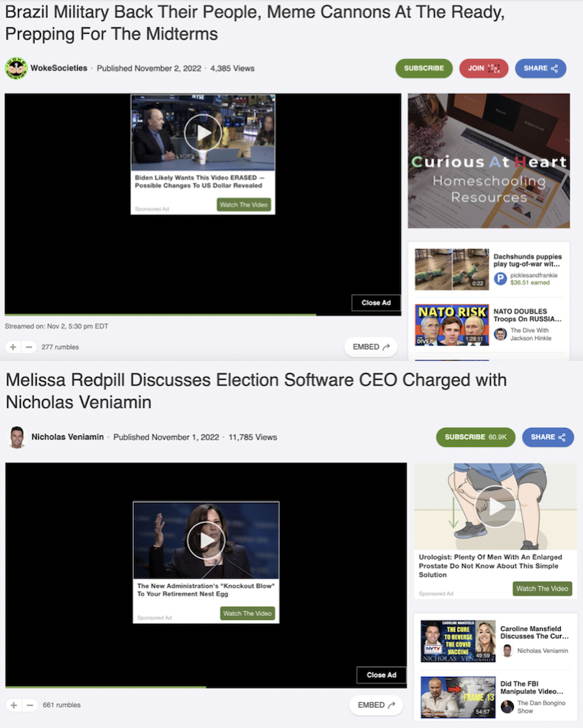Play the Retirement Nest Egg video ad
This screenshot has width=583, height=728.
(x=206, y=540)
